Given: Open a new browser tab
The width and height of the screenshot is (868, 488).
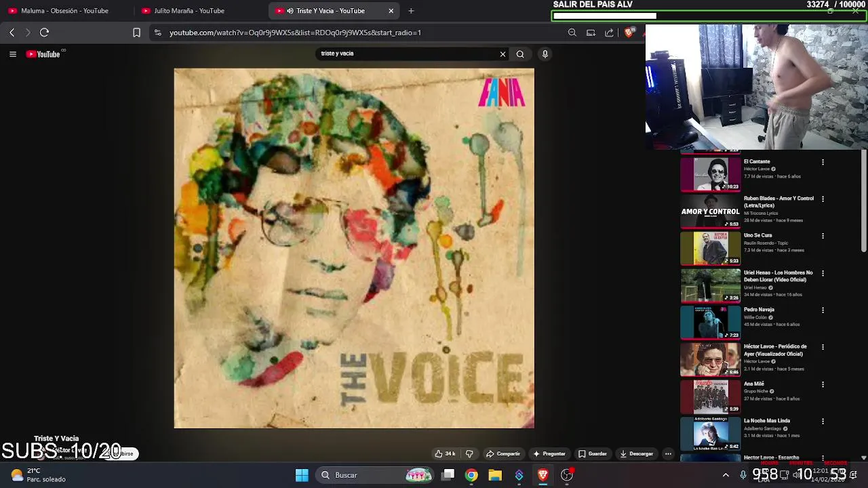Looking at the screenshot, I should [x=411, y=11].
